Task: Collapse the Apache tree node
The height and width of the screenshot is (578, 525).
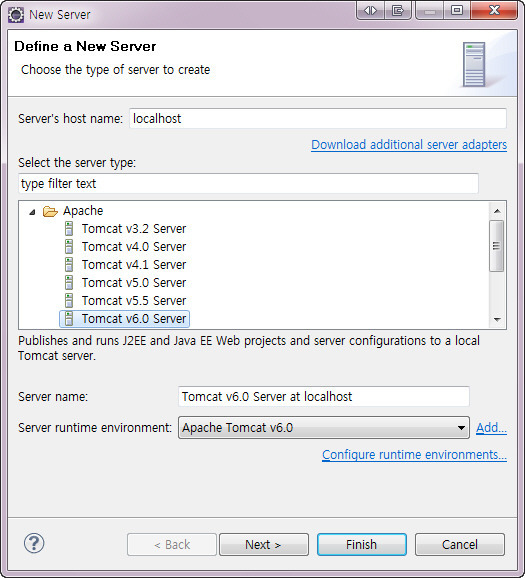Action: [32, 212]
